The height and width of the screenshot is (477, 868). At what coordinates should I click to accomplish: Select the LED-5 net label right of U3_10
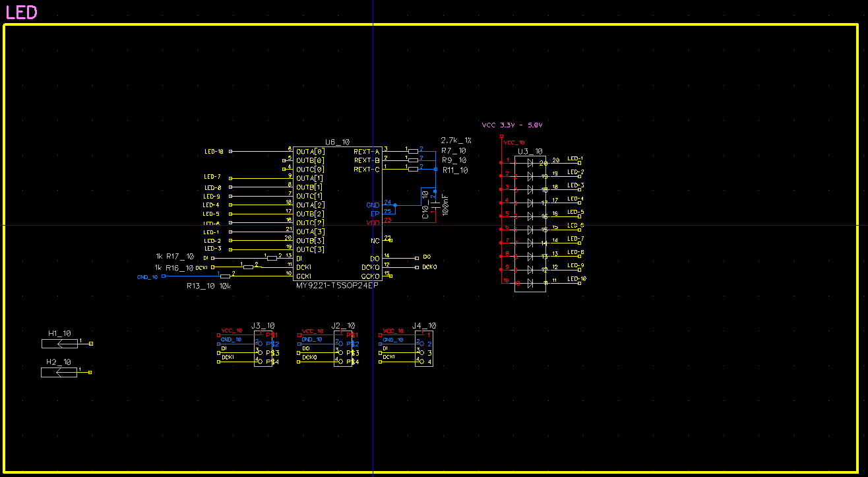576,212
